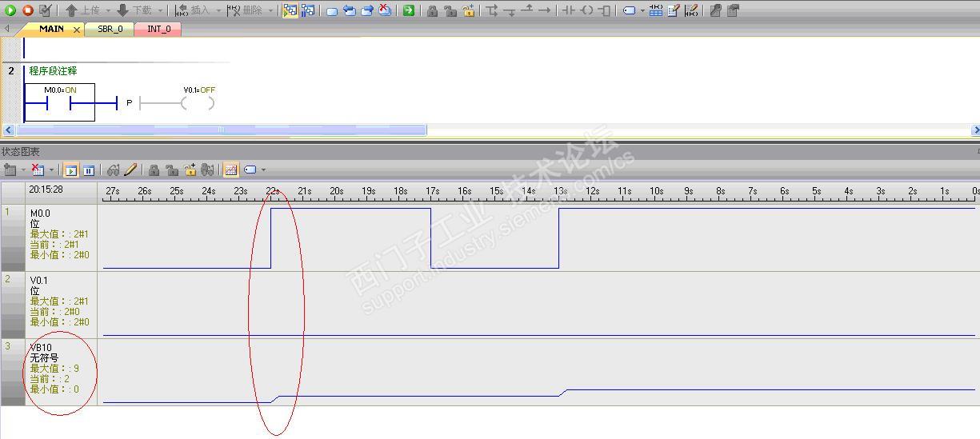This screenshot has height=439, width=980.
Task: Toggle network comments icon
Action: pyautogui.click(x=691, y=10)
